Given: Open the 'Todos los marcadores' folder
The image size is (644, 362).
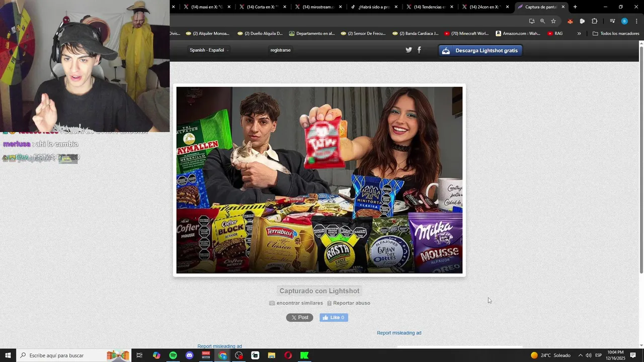Looking at the screenshot, I should click(x=615, y=34).
